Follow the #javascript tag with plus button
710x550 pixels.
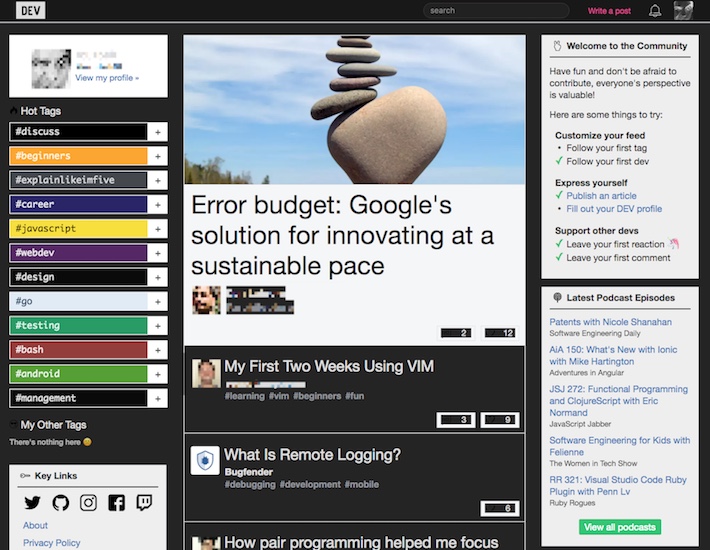coord(158,229)
